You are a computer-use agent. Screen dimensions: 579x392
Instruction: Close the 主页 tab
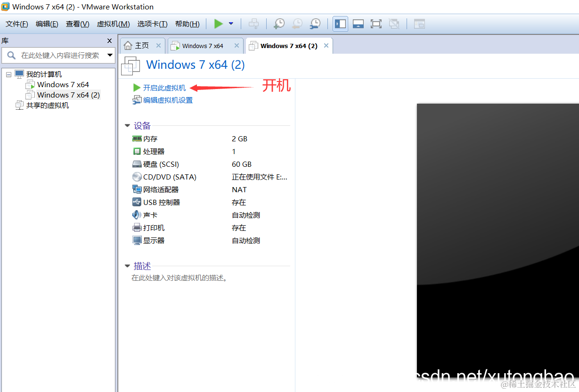(158, 46)
